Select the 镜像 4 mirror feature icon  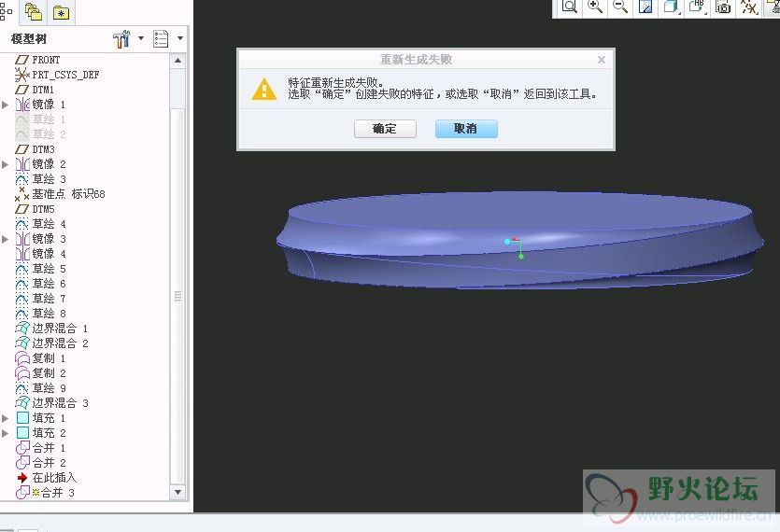[x=22, y=254]
